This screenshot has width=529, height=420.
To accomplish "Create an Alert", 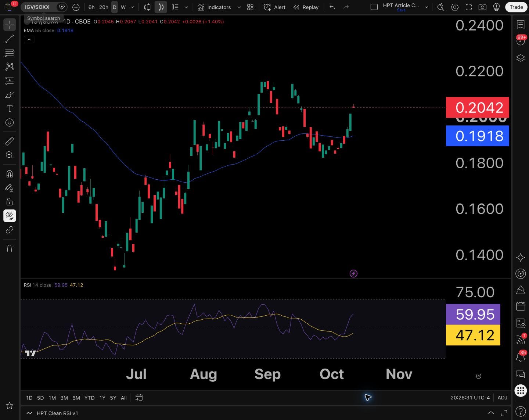I will tap(275, 7).
